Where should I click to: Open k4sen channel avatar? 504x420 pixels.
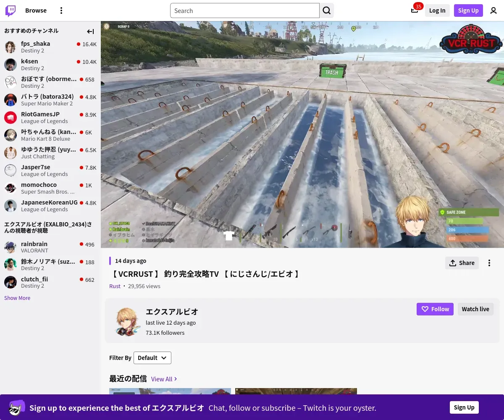(10, 64)
